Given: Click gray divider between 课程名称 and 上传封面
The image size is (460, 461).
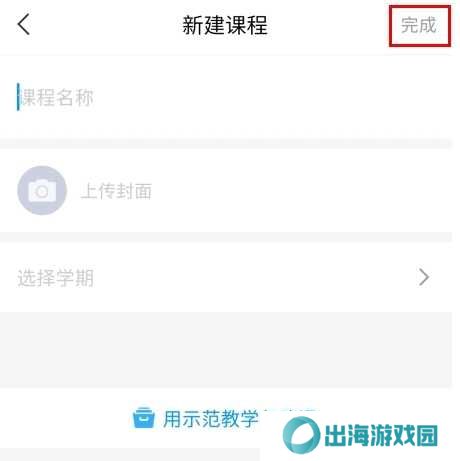Looking at the screenshot, I should pyautogui.click(x=226, y=144).
